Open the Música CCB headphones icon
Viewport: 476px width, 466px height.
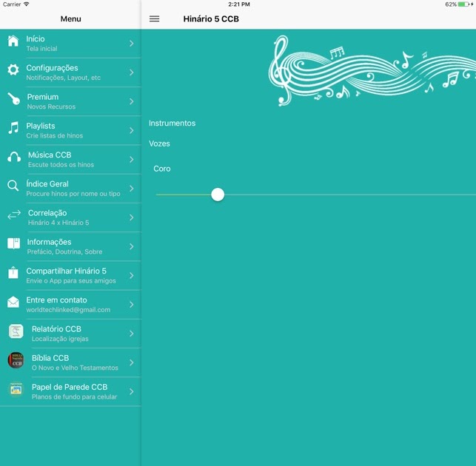tap(14, 157)
